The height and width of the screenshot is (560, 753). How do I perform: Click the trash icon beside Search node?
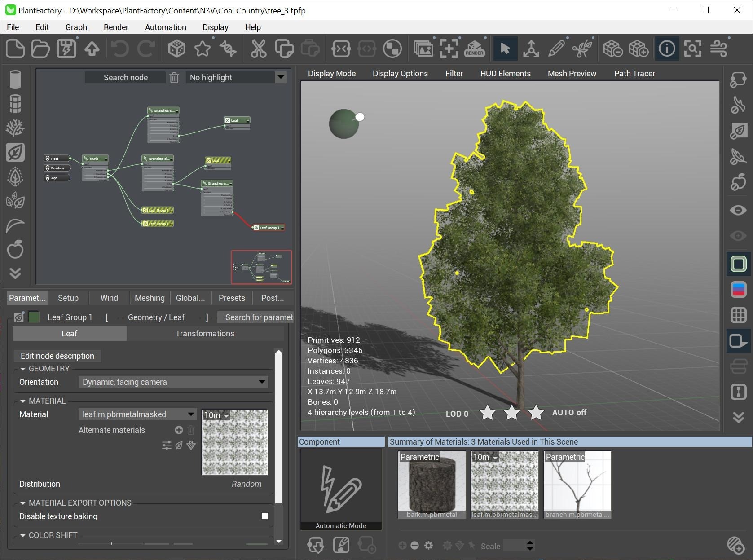[174, 78]
